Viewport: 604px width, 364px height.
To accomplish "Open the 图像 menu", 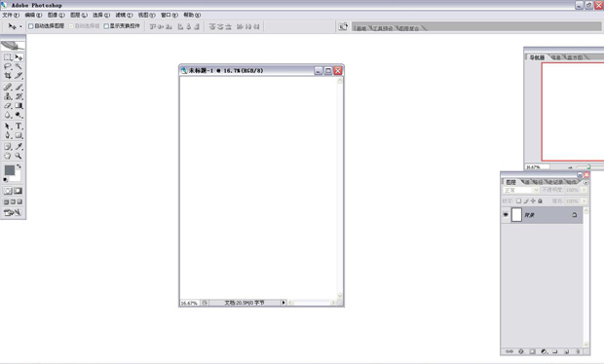I will pyautogui.click(x=56, y=15).
